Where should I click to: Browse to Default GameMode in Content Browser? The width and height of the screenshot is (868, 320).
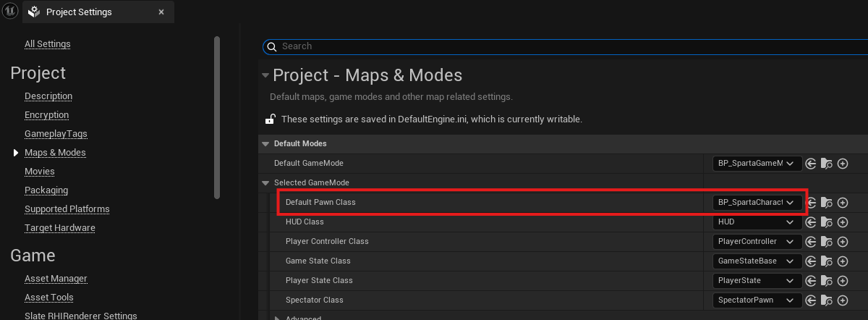coord(827,164)
